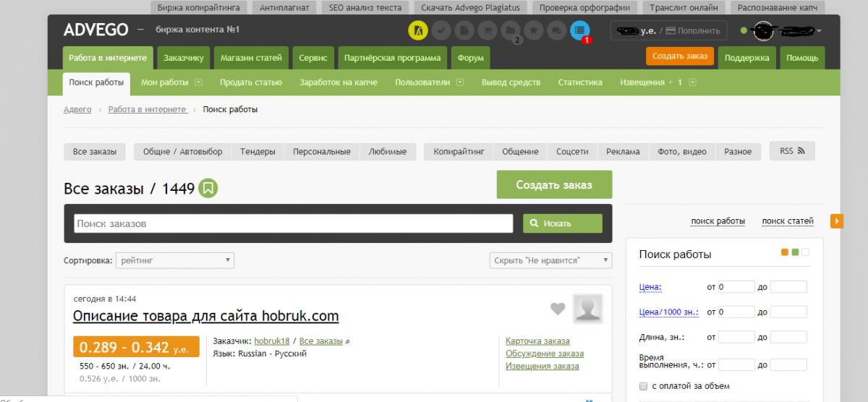868x402 pixels.
Task: Select the Любимые filter
Action: coord(388,152)
